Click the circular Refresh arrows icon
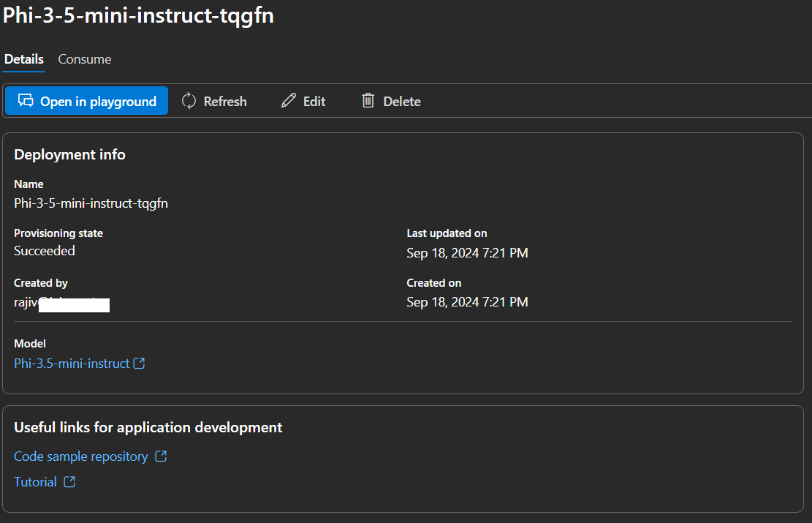The height and width of the screenshot is (523, 812). click(x=189, y=100)
